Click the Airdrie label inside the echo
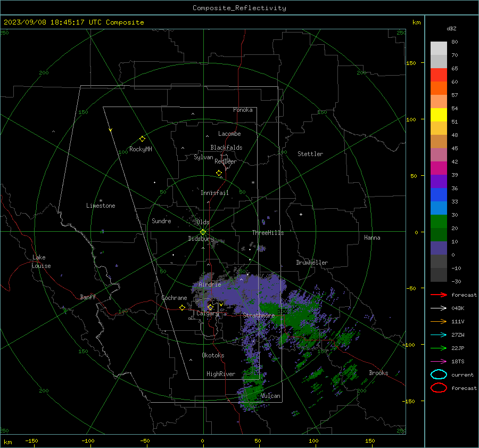 210,284
